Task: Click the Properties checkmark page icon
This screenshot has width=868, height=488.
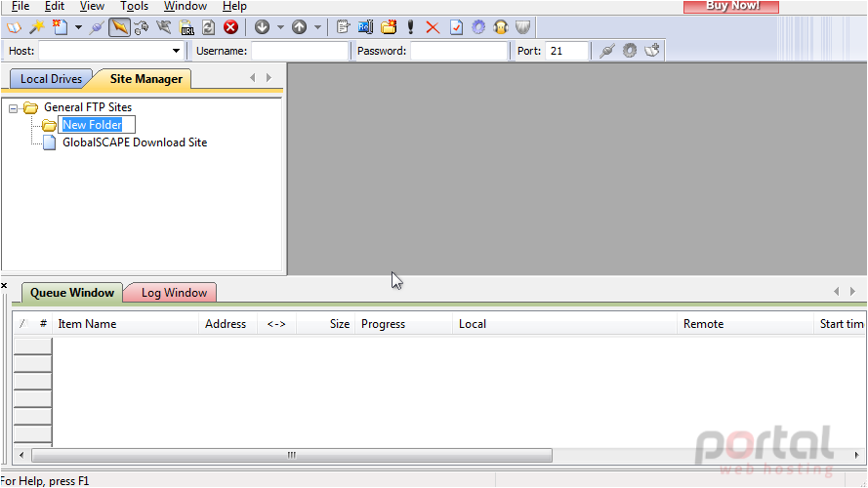Action: pyautogui.click(x=456, y=27)
